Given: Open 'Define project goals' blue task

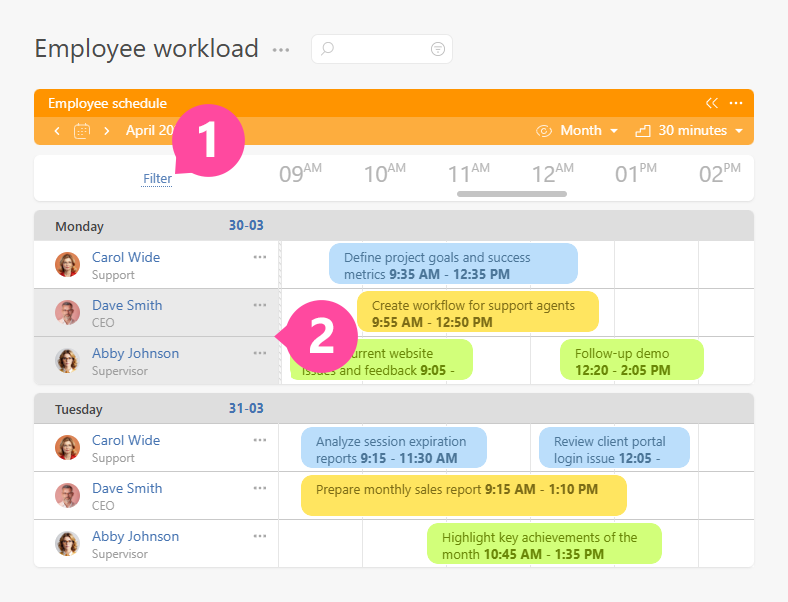Looking at the screenshot, I should [x=453, y=265].
